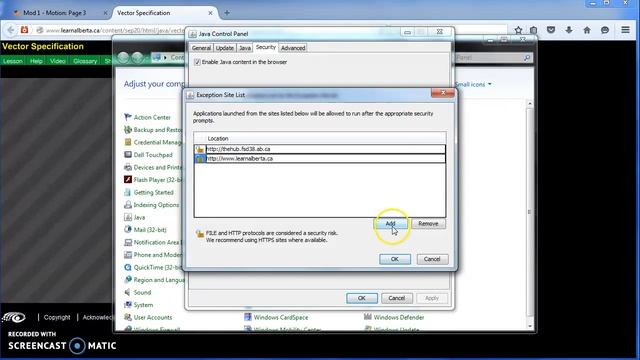Open the Glossary menu item
The width and height of the screenshot is (640, 360).
pyautogui.click(x=85, y=61)
